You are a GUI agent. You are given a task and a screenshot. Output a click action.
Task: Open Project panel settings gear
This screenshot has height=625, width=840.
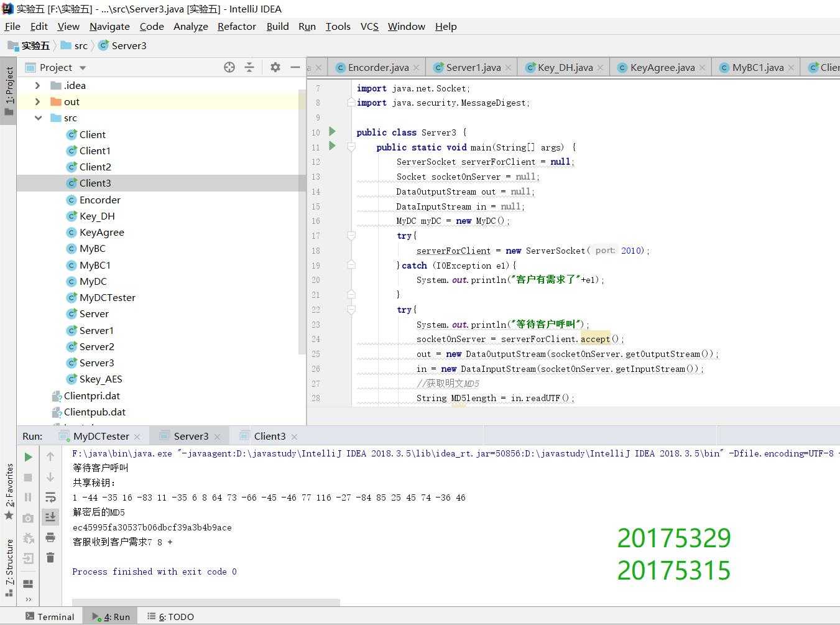pos(275,67)
